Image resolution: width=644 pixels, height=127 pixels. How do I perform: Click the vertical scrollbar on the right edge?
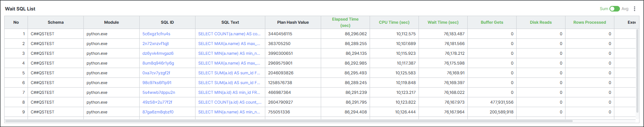pyautogui.click(x=637, y=73)
